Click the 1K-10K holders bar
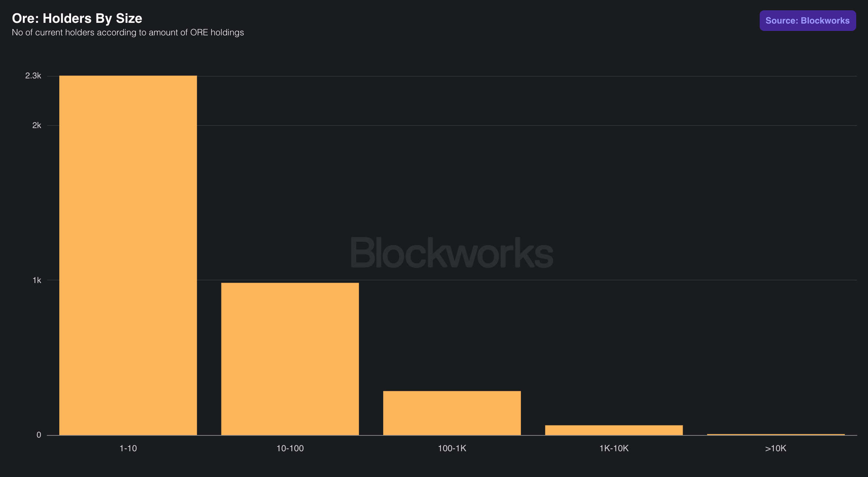Screen dimensions: 868x477 pyautogui.click(x=614, y=430)
